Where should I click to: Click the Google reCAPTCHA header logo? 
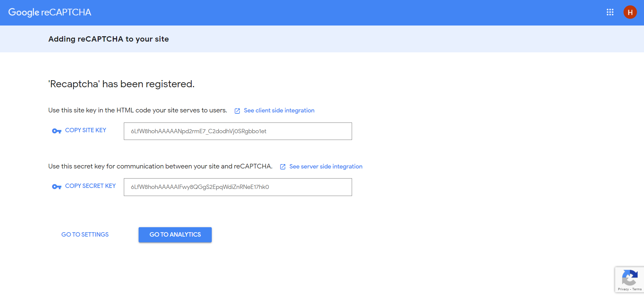pyautogui.click(x=50, y=12)
